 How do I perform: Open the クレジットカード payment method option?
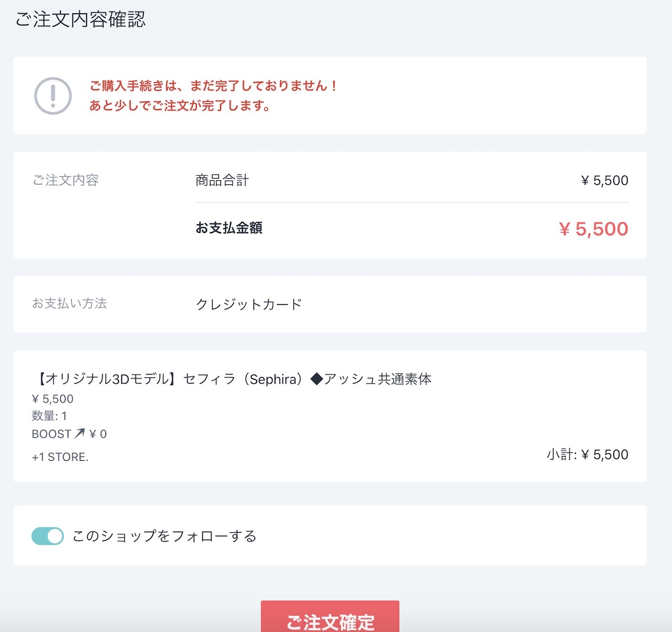click(249, 304)
